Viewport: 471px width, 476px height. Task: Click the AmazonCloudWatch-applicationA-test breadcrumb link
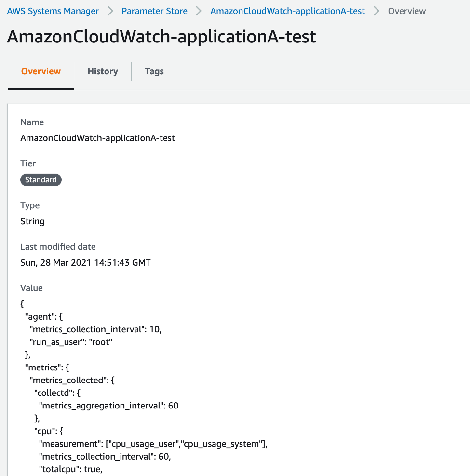tap(287, 11)
